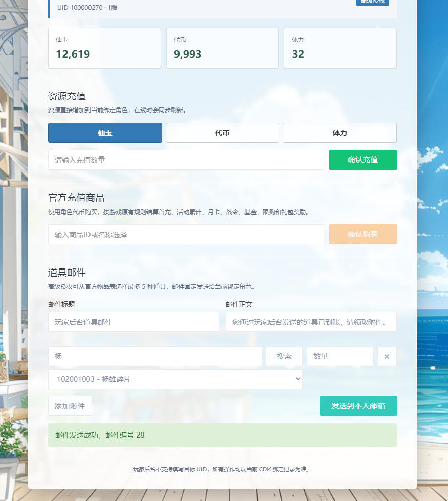Choose the 体力 recharge tab
This screenshot has height=501, width=448.
point(340,132)
